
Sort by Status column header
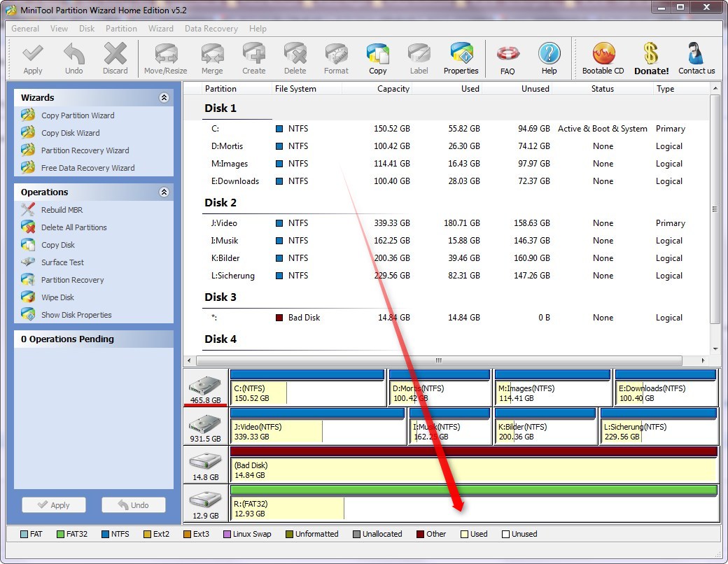tap(602, 89)
